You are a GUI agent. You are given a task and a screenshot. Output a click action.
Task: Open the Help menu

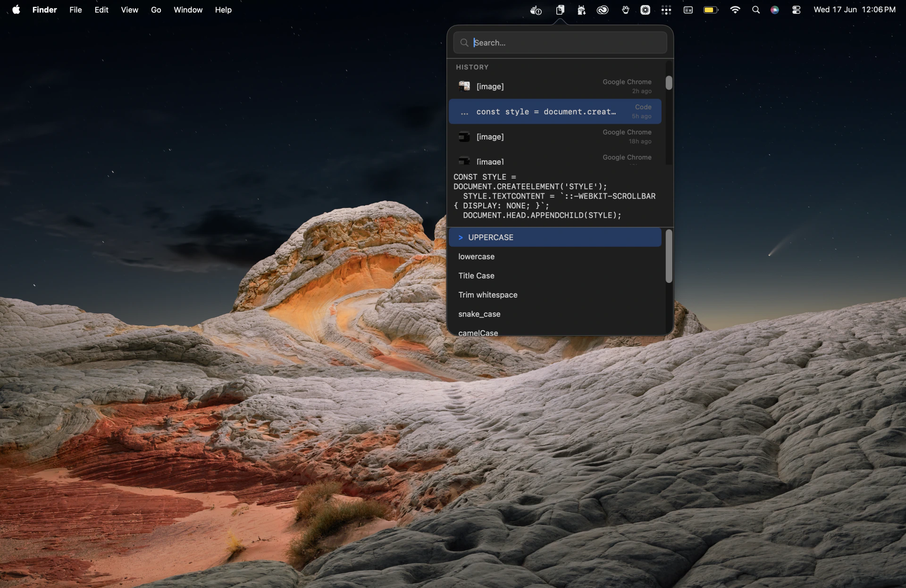pyautogui.click(x=223, y=9)
